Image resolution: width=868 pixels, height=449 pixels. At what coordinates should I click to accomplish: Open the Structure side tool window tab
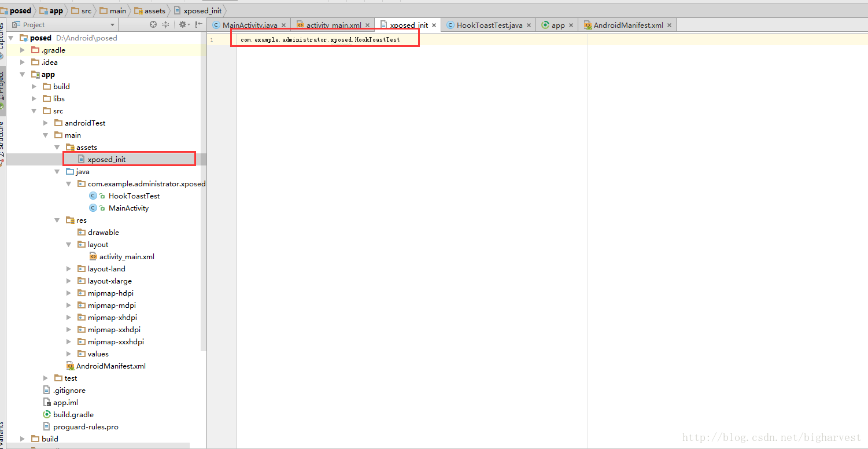click(x=2, y=142)
